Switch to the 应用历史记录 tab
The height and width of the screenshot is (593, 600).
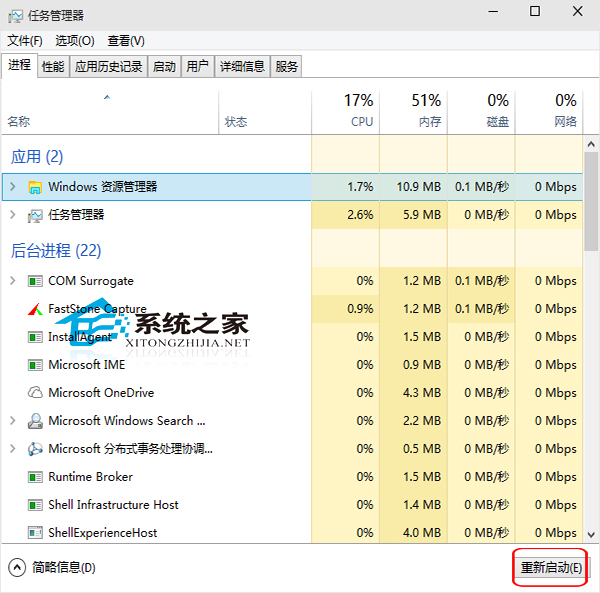coord(108,67)
